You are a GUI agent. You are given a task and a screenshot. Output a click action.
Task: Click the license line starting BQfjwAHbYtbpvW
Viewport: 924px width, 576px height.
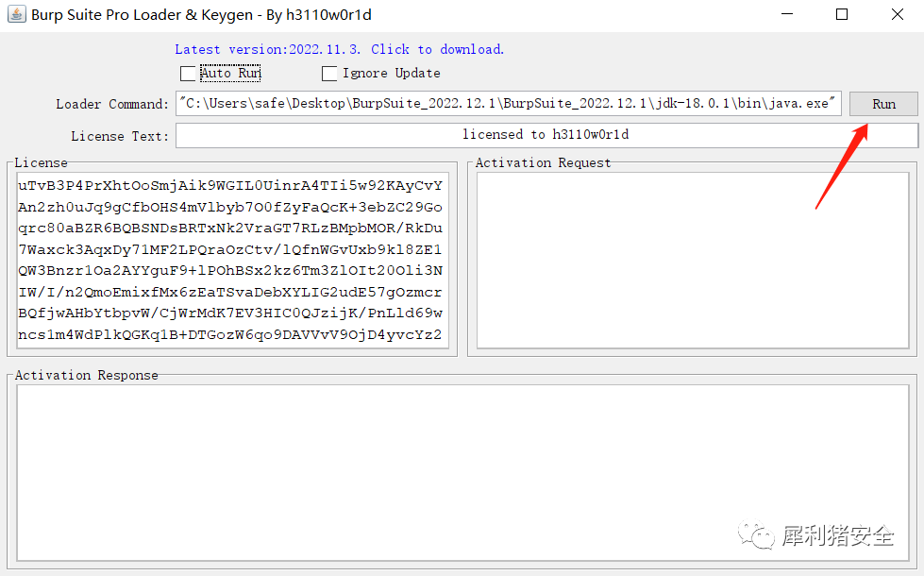(230, 313)
